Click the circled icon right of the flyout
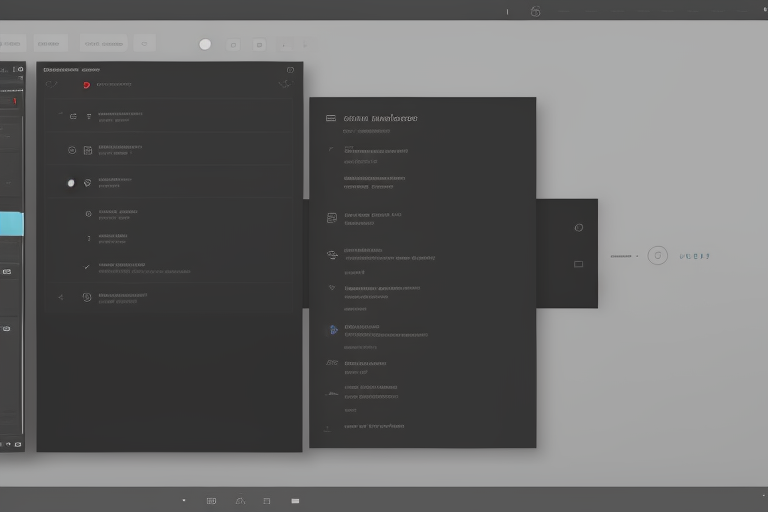The width and height of the screenshot is (768, 512). point(657,256)
